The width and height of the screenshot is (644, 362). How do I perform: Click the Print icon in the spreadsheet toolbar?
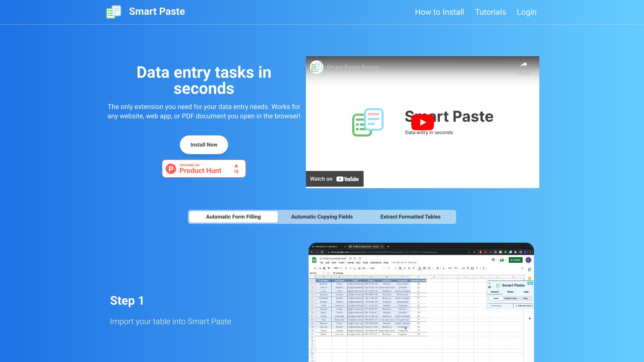click(324, 268)
